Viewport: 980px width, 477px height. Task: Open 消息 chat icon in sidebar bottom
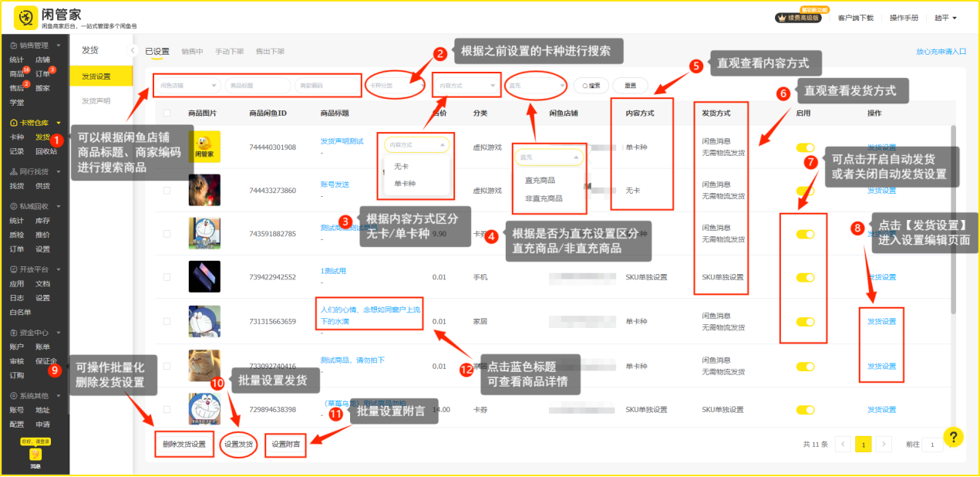click(35, 455)
